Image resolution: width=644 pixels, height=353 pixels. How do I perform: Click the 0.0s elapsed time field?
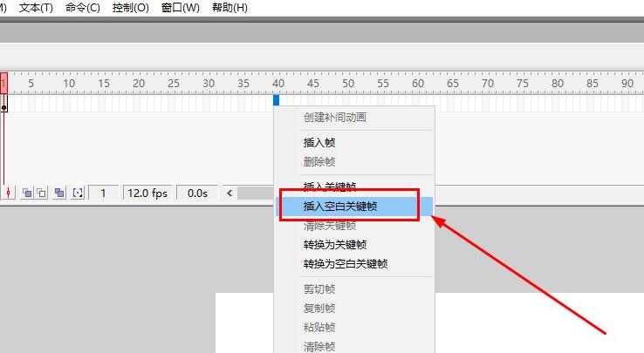pos(197,193)
